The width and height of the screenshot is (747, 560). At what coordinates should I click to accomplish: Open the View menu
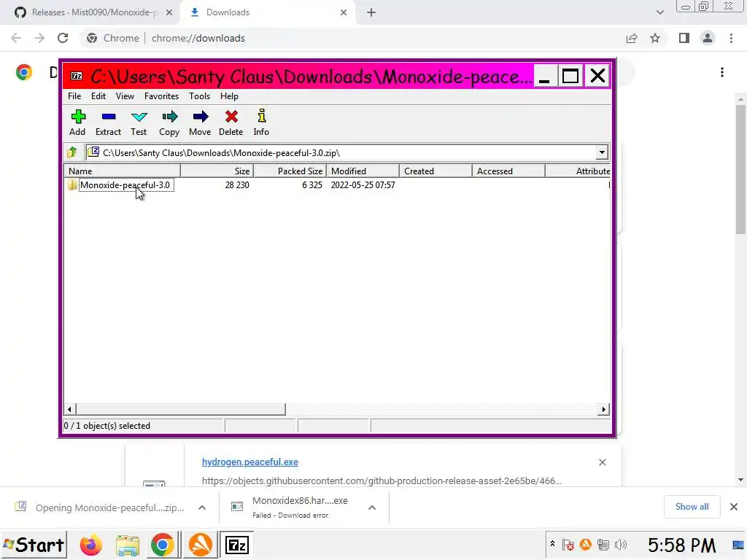point(125,96)
